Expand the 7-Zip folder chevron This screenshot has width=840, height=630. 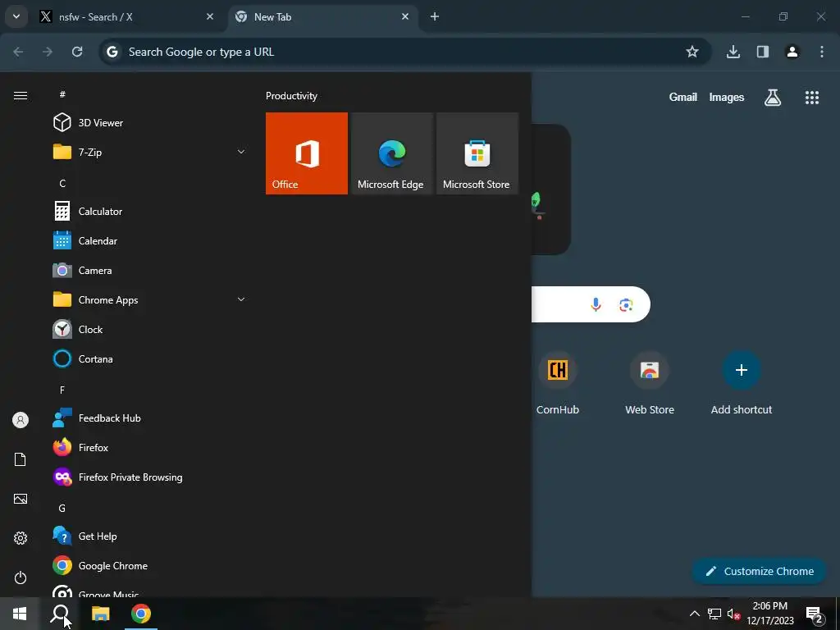[x=241, y=152]
